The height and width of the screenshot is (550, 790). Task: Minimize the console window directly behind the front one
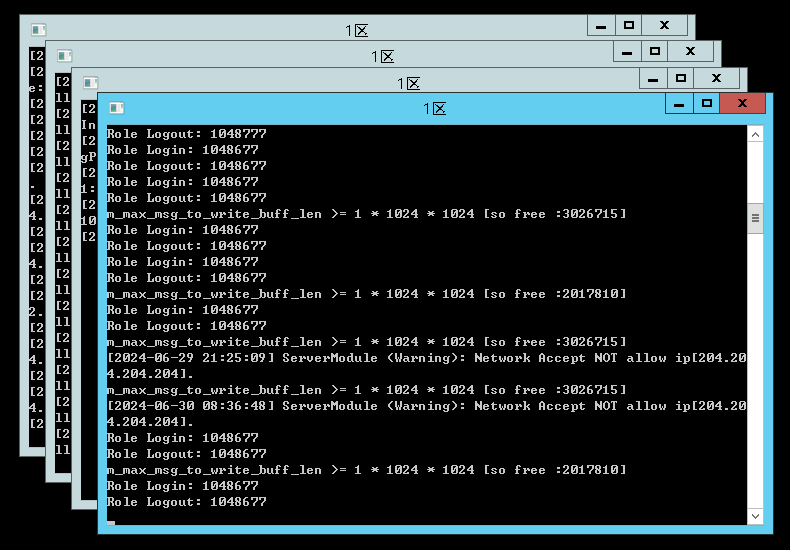click(653, 78)
